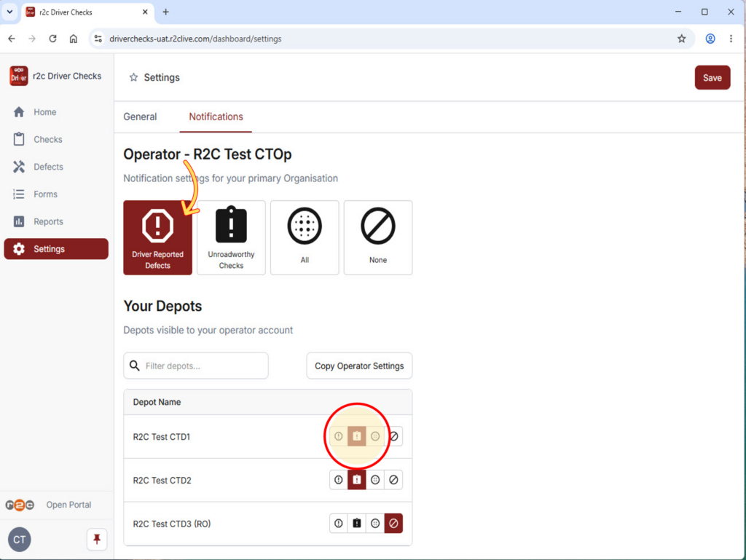Image resolution: width=746 pixels, height=560 pixels.
Task: Click Copy Operator Settings button
Action: click(359, 366)
